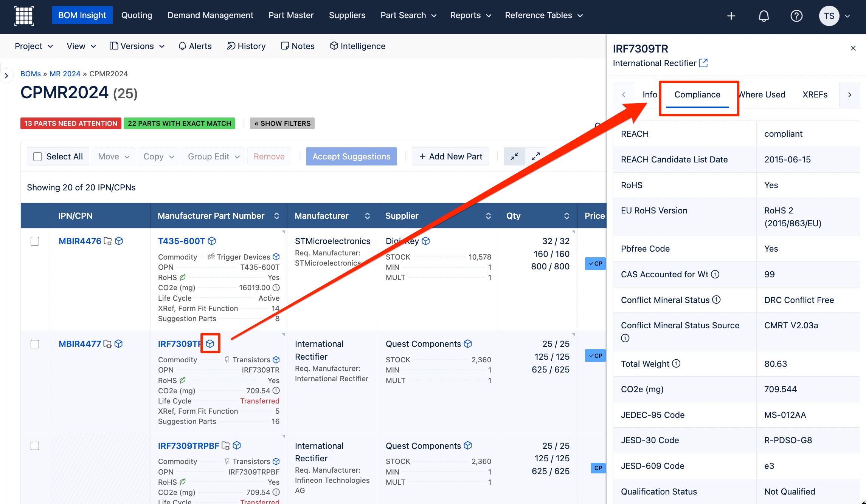Click the red 13 Parts Need Attention badge
This screenshot has width=866, height=504.
click(x=71, y=124)
